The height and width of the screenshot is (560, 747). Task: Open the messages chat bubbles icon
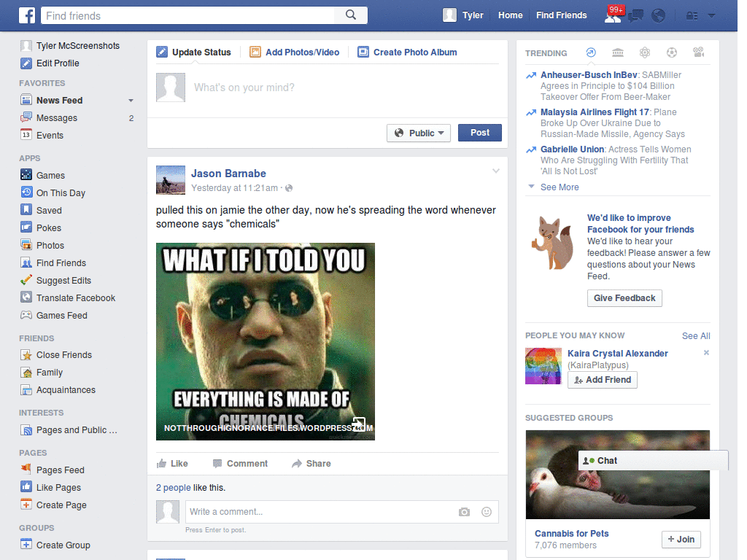pyautogui.click(x=635, y=16)
